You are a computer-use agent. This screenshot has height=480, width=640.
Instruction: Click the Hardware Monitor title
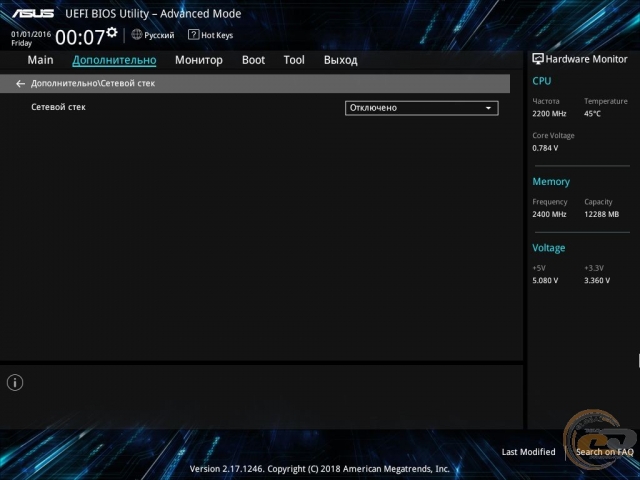[587, 59]
